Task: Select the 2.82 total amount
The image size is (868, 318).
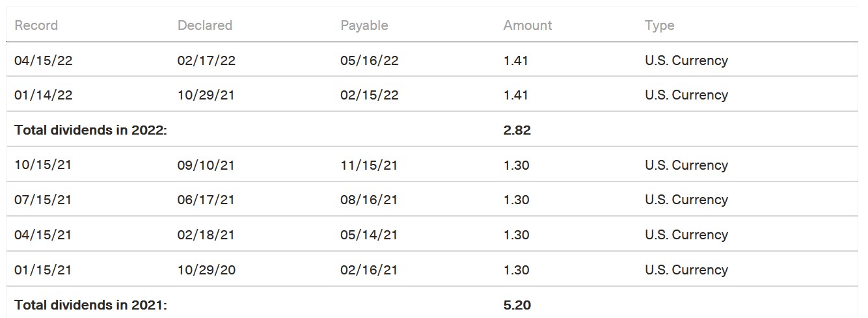Action: [x=517, y=130]
